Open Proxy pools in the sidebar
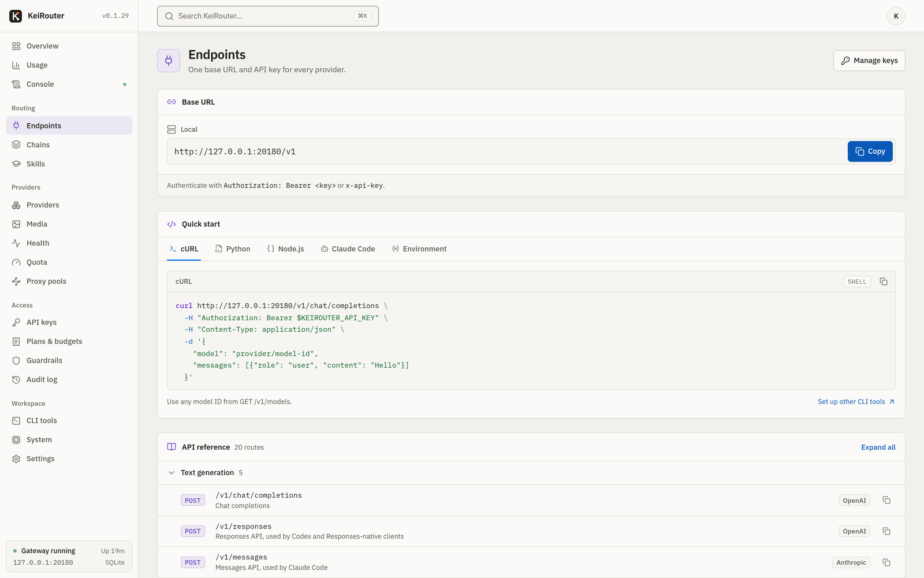 click(x=69, y=281)
